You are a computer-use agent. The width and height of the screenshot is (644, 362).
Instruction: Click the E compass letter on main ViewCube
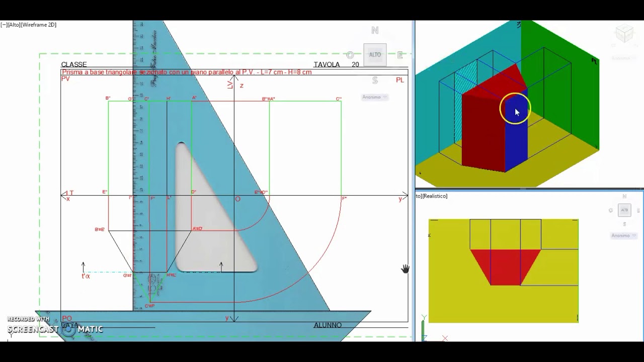(x=400, y=55)
